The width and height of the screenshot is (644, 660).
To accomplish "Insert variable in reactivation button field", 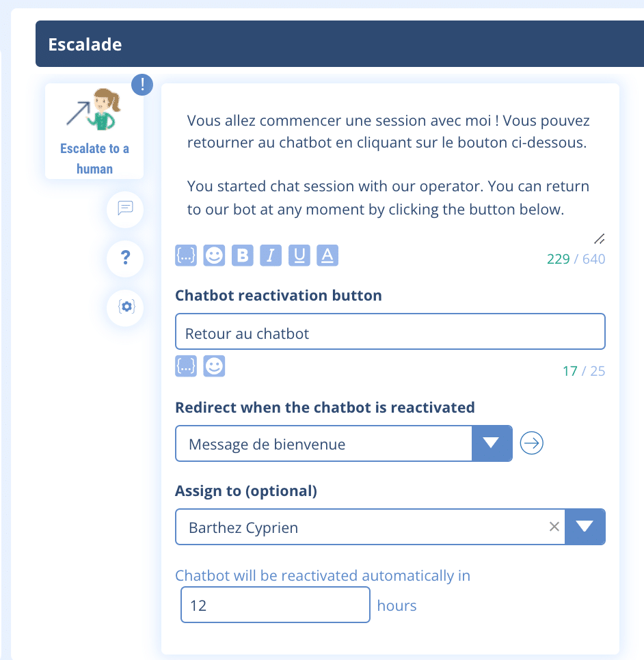I will (186, 366).
